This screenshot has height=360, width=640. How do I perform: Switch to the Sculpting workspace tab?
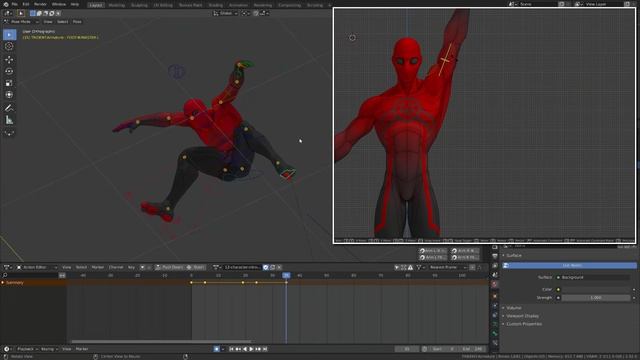[139, 5]
